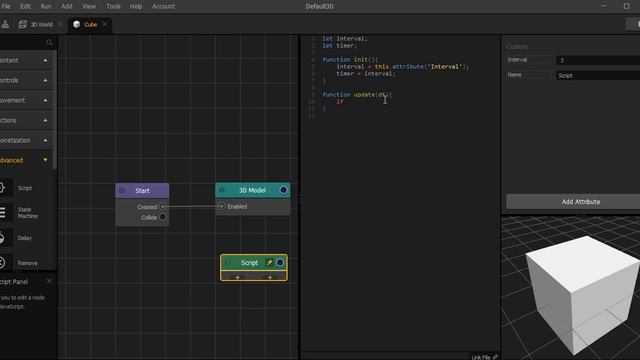Select the 3D Model node header
This screenshot has height=360, width=640.
tap(253, 190)
